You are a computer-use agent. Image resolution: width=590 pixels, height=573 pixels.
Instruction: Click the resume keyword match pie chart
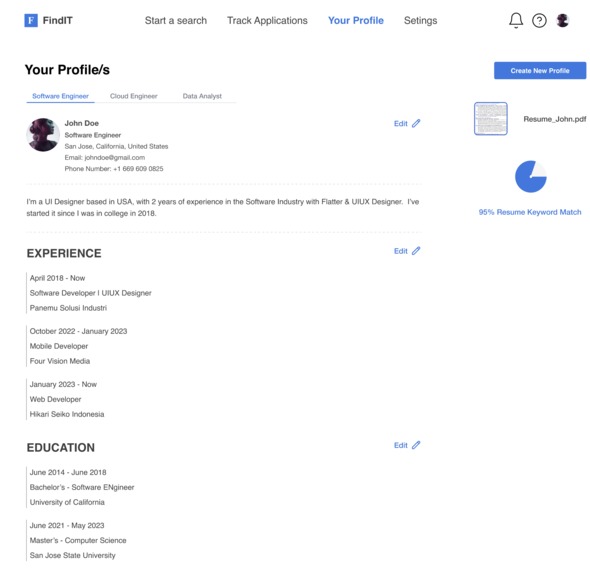click(531, 176)
